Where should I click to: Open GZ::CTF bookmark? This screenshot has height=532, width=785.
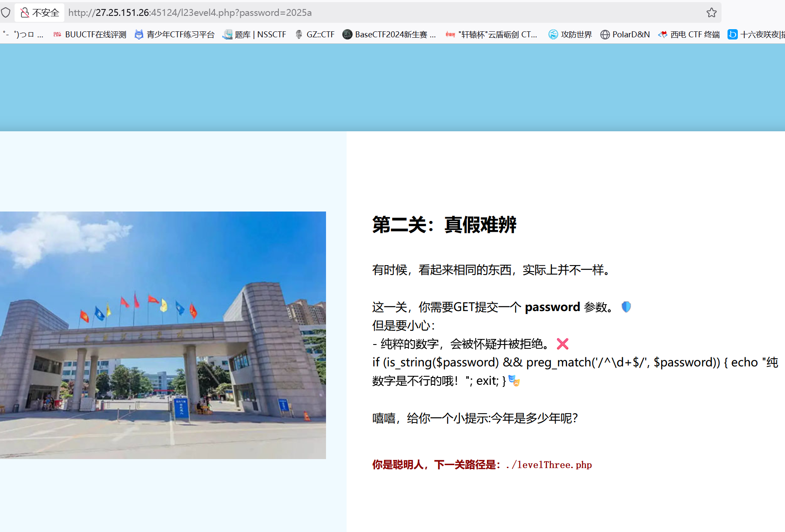click(315, 34)
